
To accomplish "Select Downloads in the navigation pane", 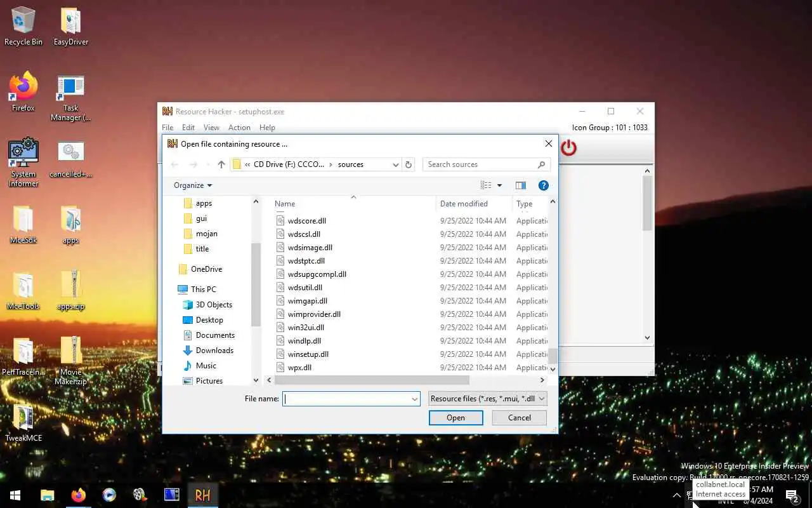I will point(214,351).
